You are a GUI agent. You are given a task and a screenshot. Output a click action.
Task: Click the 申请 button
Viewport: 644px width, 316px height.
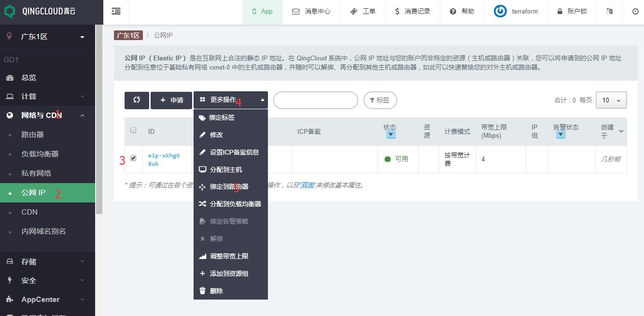pos(171,100)
